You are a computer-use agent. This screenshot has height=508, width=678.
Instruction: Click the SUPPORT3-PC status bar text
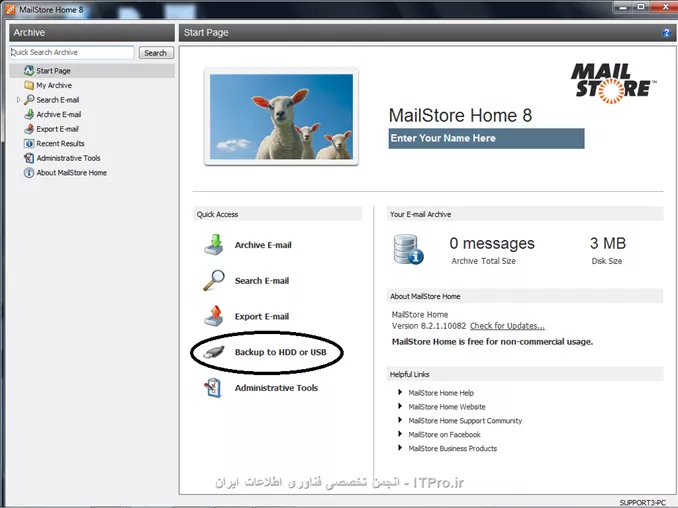(643, 502)
